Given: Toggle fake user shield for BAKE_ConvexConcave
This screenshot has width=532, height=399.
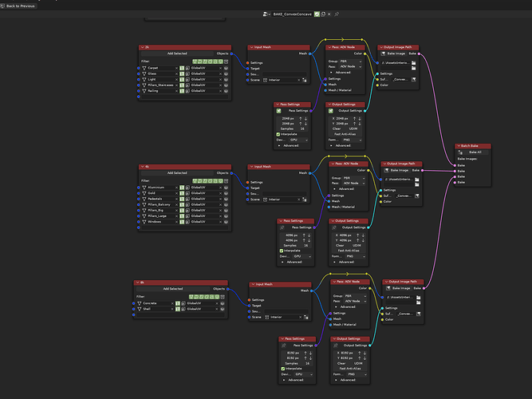Looking at the screenshot, I should pos(317,14).
